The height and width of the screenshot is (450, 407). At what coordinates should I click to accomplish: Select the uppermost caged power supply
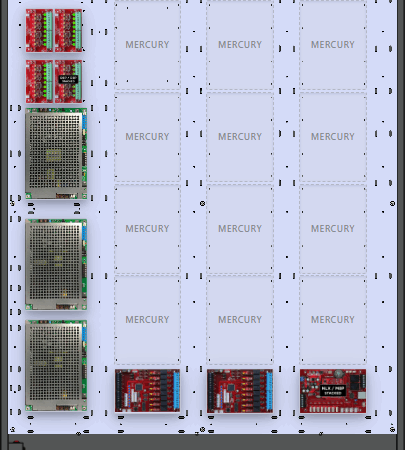pyautogui.click(x=56, y=153)
